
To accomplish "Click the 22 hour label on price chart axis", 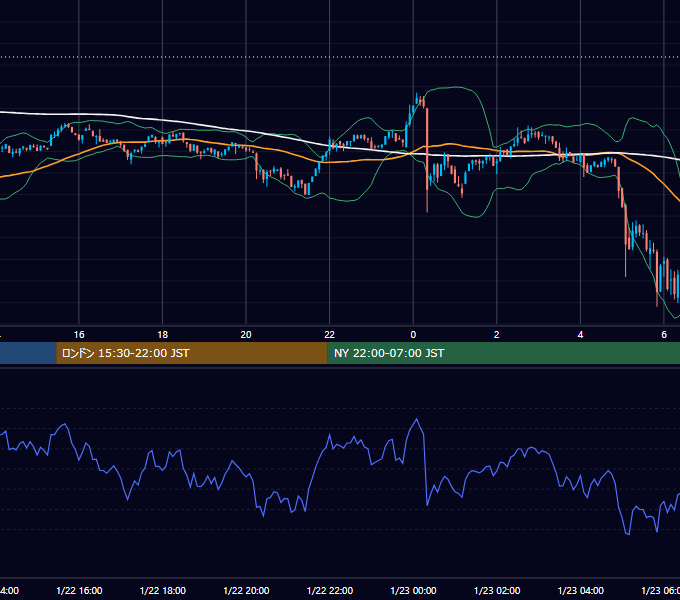I will 330,335.
